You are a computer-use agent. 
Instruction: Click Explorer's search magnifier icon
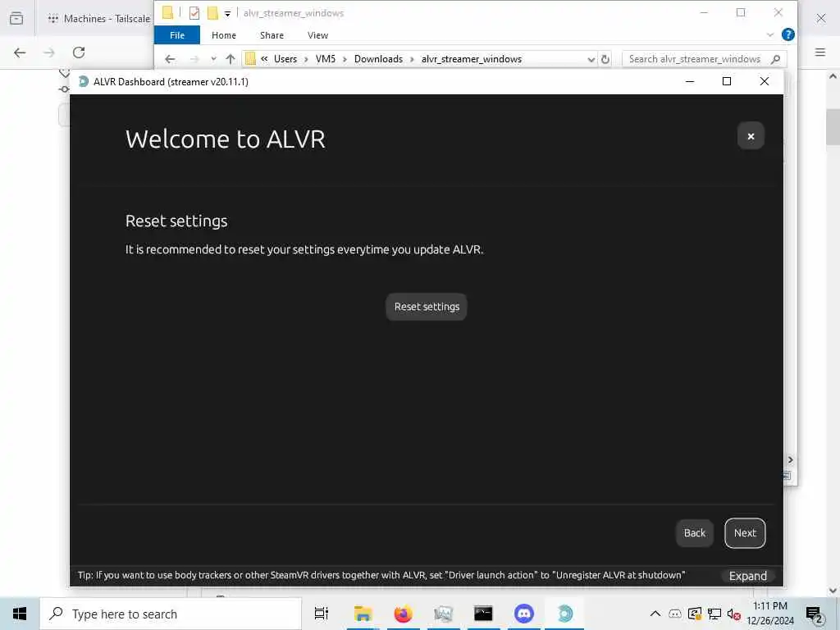775,59
